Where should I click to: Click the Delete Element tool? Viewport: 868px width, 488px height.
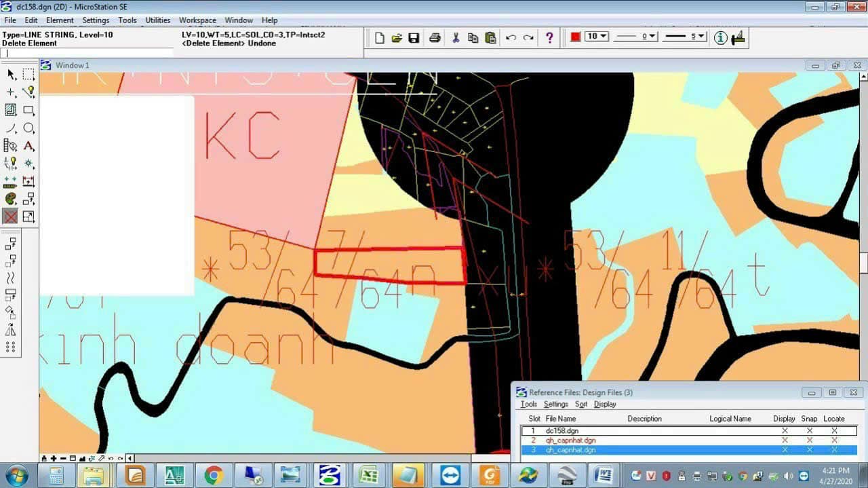(x=10, y=217)
